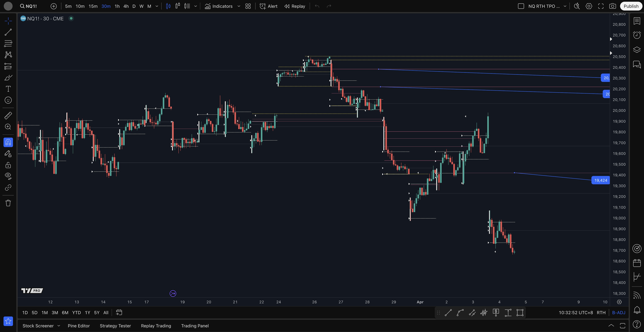Image resolution: width=644 pixels, height=332 pixels.
Task: Open the NQ RTH TPO layout dropdown
Action: (x=565, y=6)
